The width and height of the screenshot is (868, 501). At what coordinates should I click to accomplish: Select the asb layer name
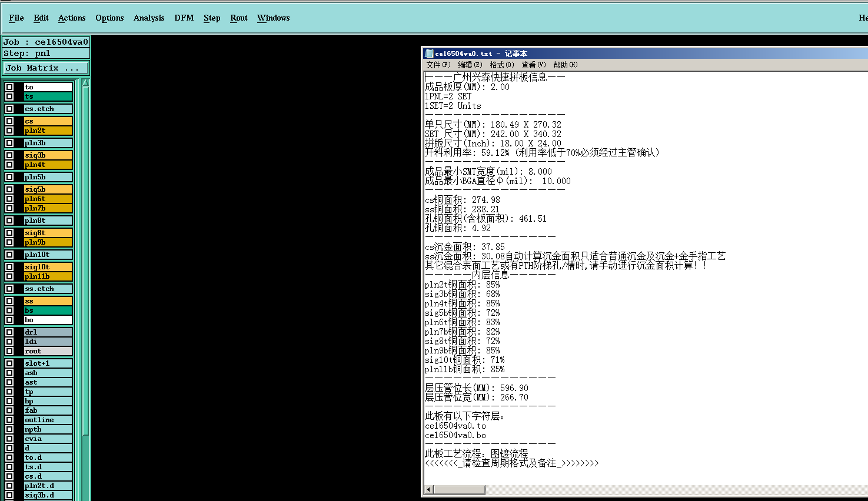point(48,373)
